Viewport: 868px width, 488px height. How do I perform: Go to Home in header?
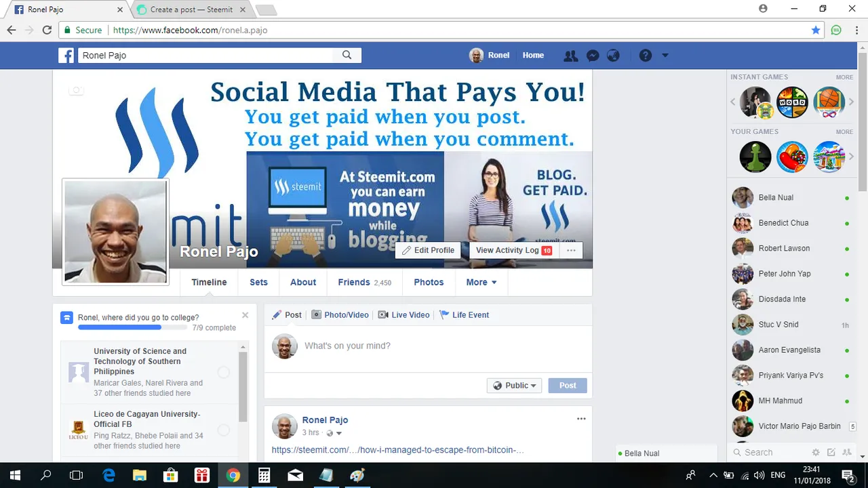(x=533, y=56)
